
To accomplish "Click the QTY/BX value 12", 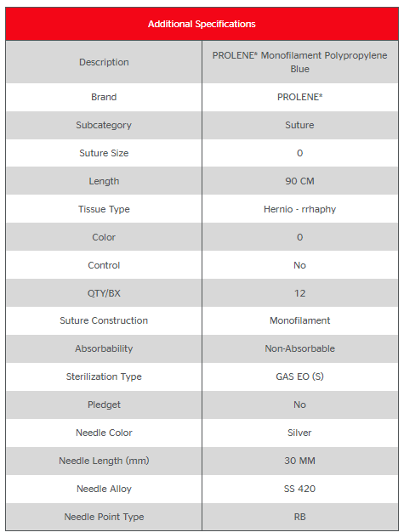I will [299, 293].
